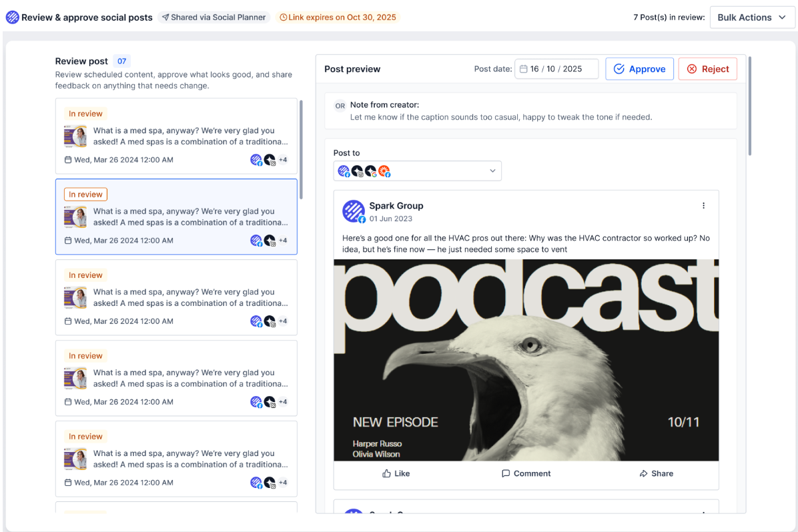Open the three-dot menu on the Spark Group post
Screen dimensions: 798x532
tap(703, 205)
